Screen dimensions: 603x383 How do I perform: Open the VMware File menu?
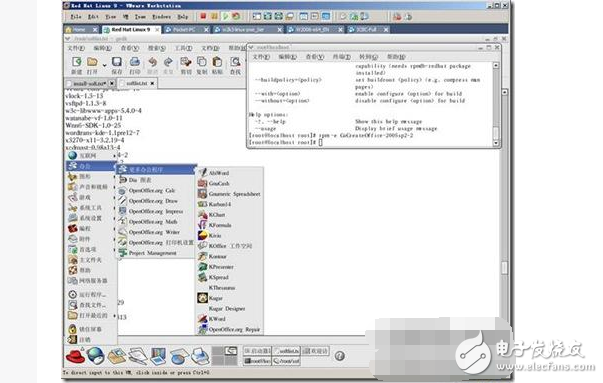(x=76, y=17)
